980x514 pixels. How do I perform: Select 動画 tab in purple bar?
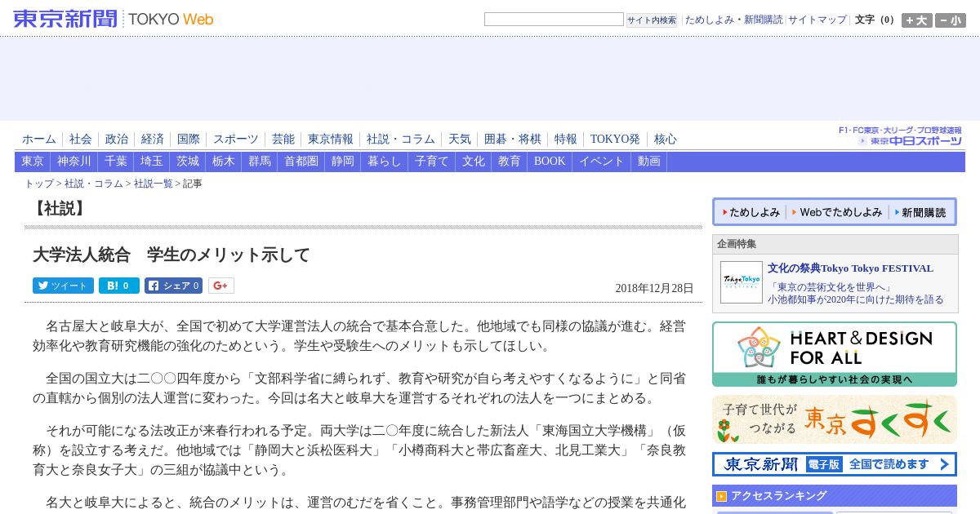click(x=649, y=162)
